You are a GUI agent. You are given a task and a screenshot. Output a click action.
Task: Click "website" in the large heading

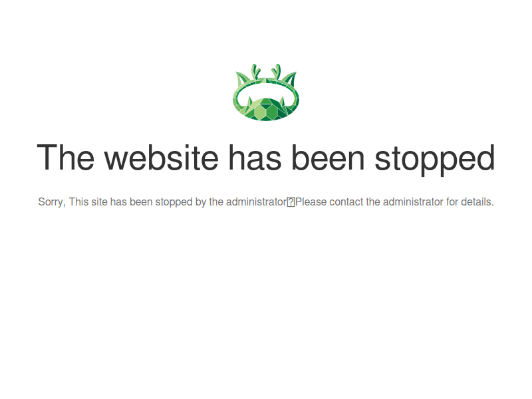(162, 158)
